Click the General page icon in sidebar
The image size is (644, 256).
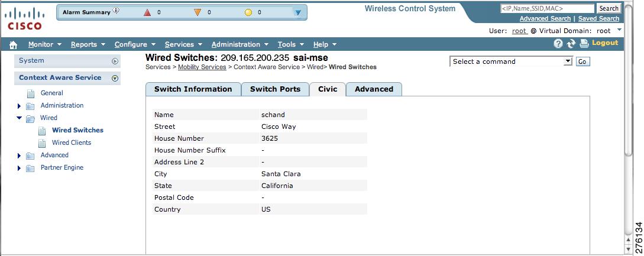31,93
